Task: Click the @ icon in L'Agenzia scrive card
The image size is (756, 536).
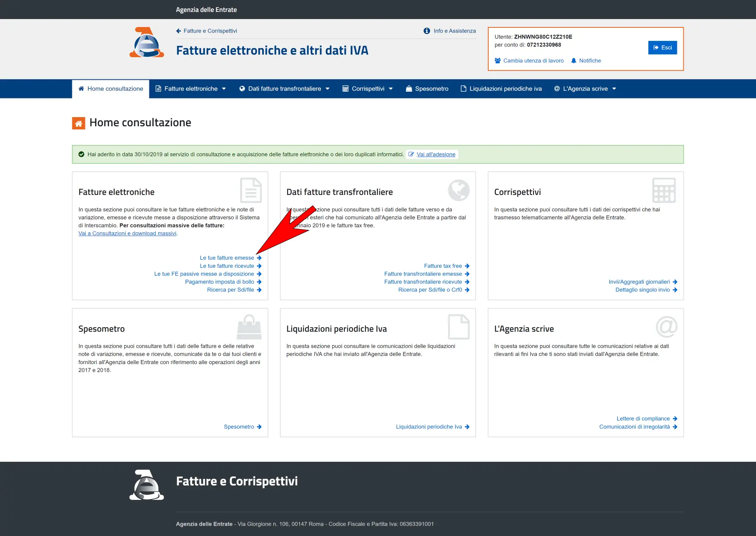Action: coord(666,327)
